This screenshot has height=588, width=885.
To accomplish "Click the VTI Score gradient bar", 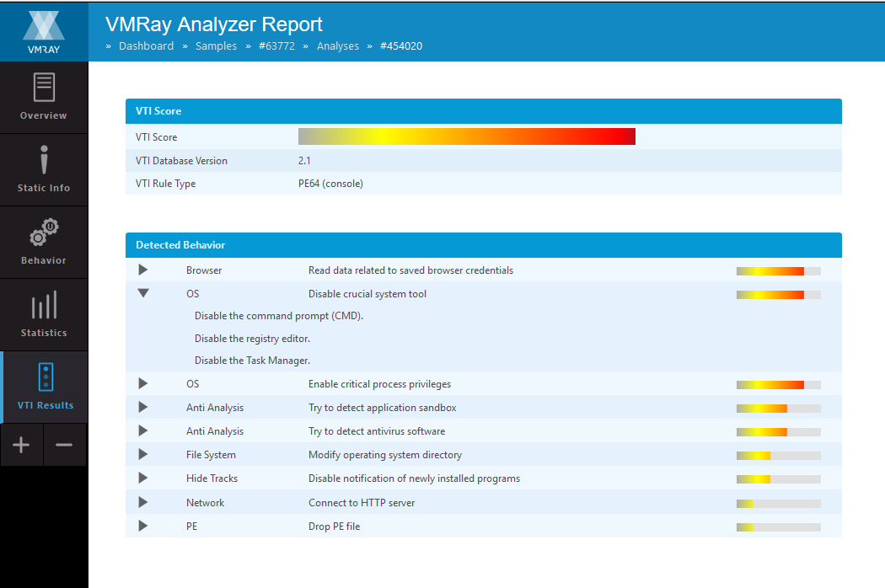I will tap(467, 136).
